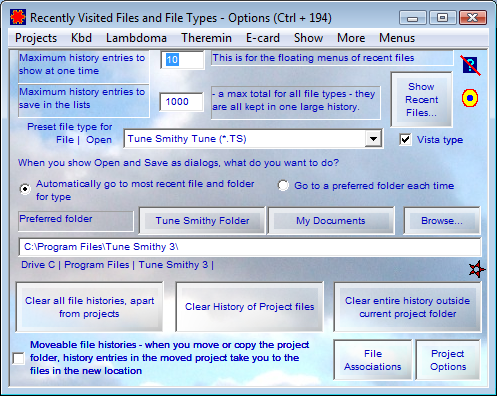Click the max history entries to show field
The image size is (497, 396).
click(x=182, y=60)
